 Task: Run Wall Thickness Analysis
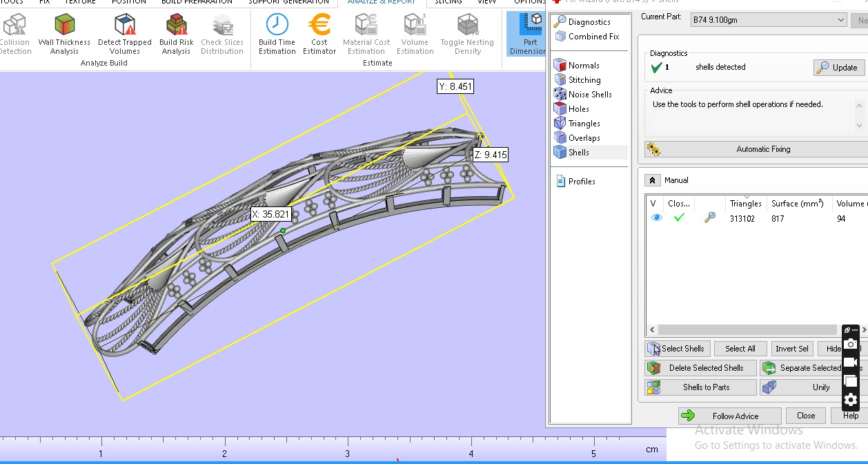click(x=64, y=35)
